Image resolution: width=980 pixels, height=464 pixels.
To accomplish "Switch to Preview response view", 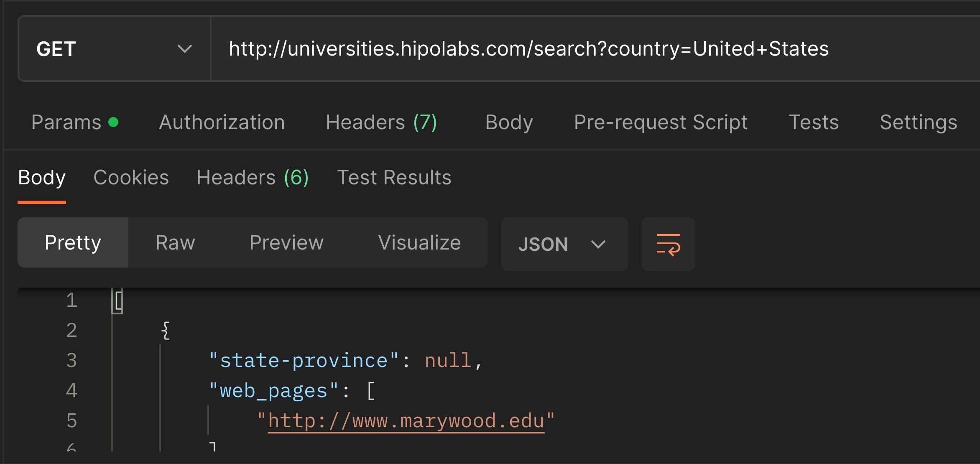I will pos(286,243).
